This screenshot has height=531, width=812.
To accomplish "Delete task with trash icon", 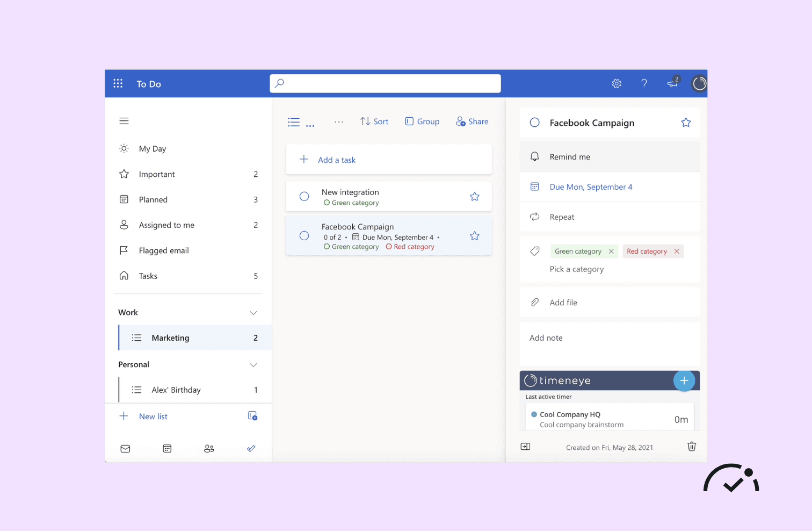I will point(692,447).
